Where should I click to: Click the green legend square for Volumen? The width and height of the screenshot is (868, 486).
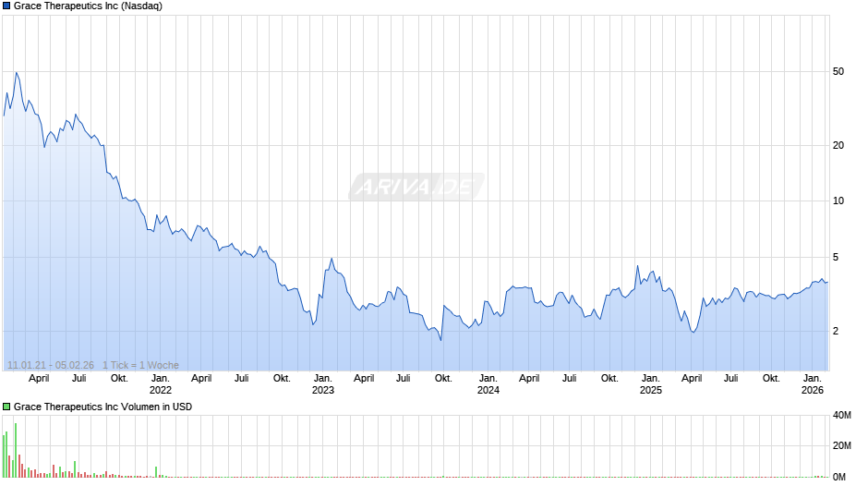pos(6,407)
